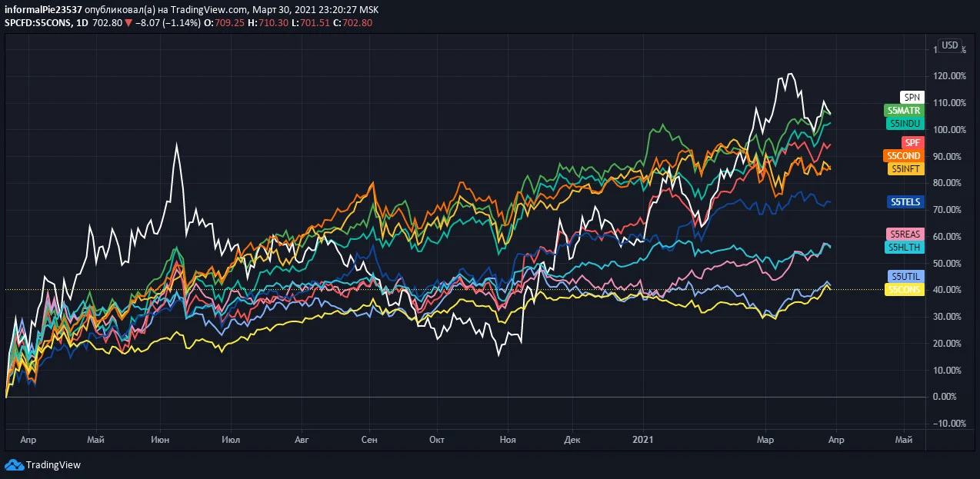The height and width of the screenshot is (479, 980).
Task: Click the Июн month on time axis
Action: pyautogui.click(x=161, y=440)
